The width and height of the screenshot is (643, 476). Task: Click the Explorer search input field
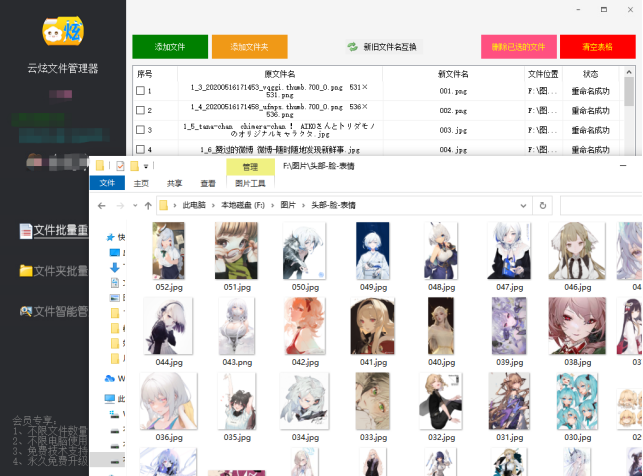[600, 205]
